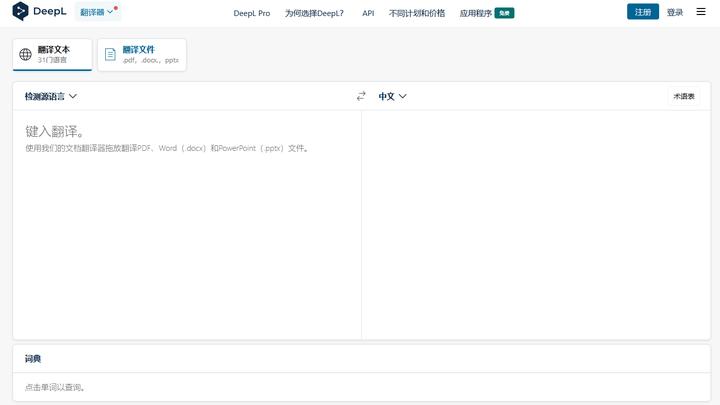720x405 pixels.
Task: Open DeepL Pro page
Action: pos(252,13)
